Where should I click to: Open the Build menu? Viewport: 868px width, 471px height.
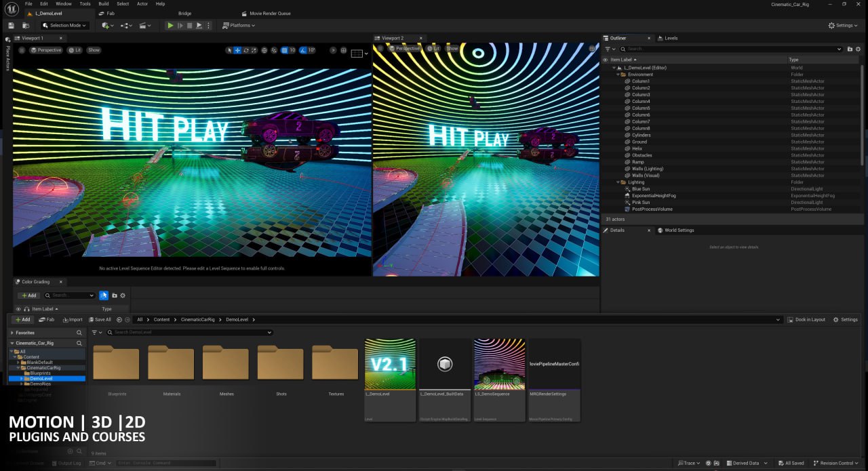104,3
